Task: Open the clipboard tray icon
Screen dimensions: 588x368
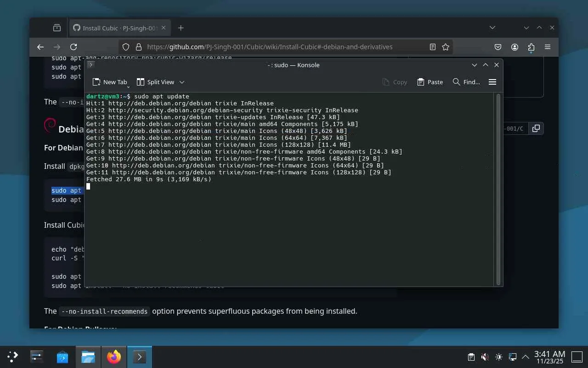Action: (x=471, y=357)
